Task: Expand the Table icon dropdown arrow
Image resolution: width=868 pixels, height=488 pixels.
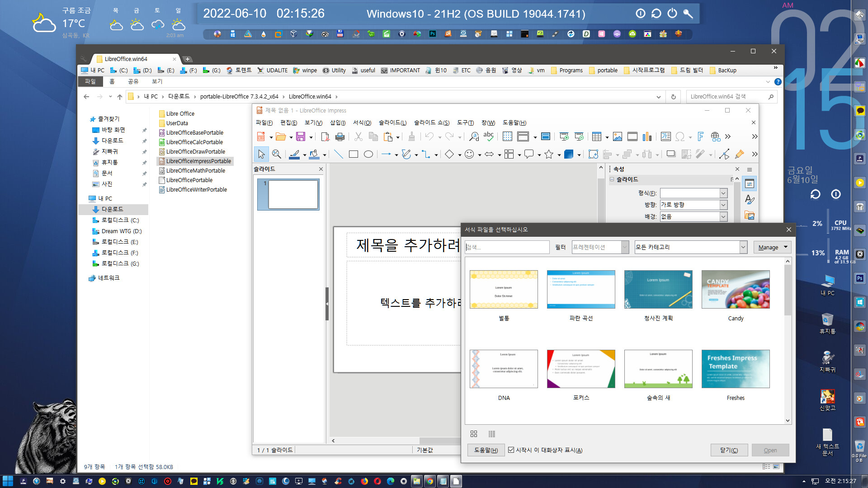Action: point(607,137)
